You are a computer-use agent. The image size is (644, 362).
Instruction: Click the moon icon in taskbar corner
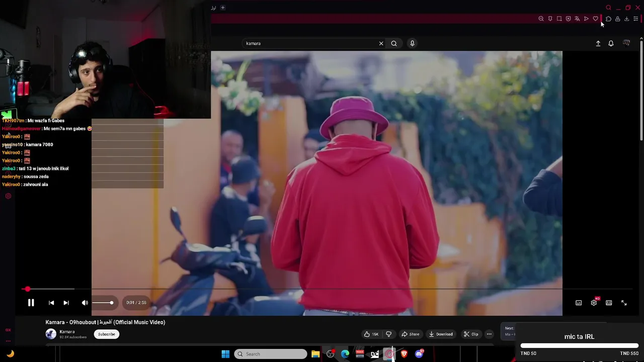[x=10, y=353]
